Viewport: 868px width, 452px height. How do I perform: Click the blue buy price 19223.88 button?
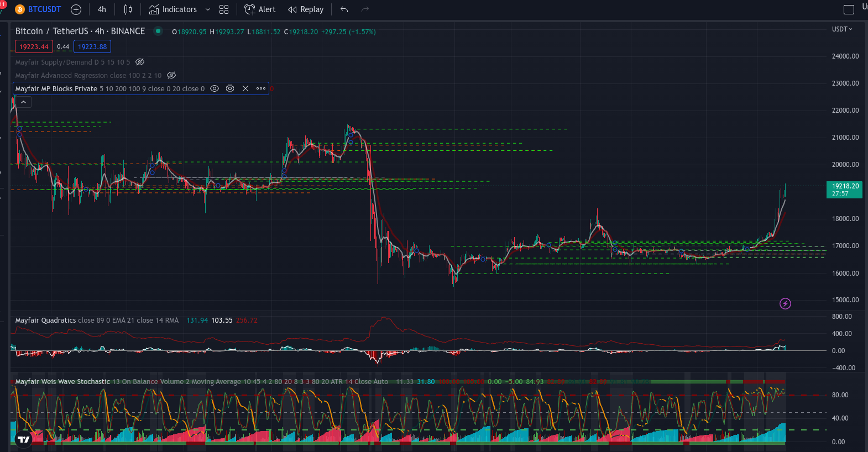(x=92, y=47)
